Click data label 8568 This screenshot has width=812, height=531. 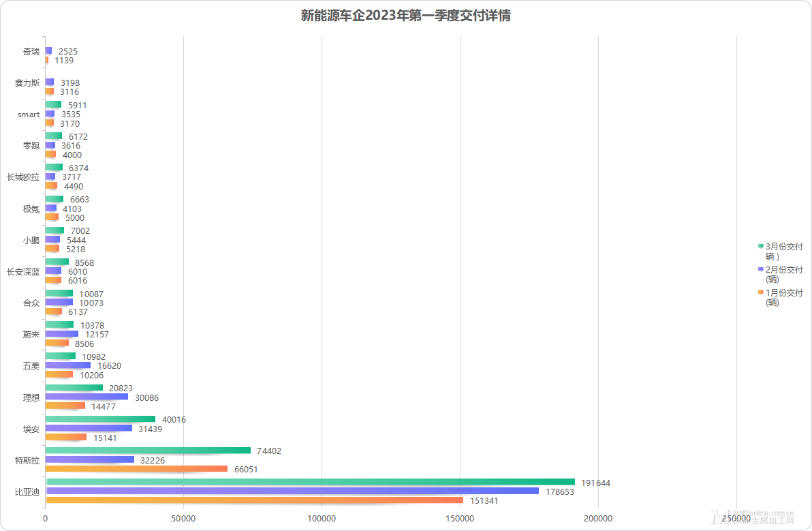(84, 262)
